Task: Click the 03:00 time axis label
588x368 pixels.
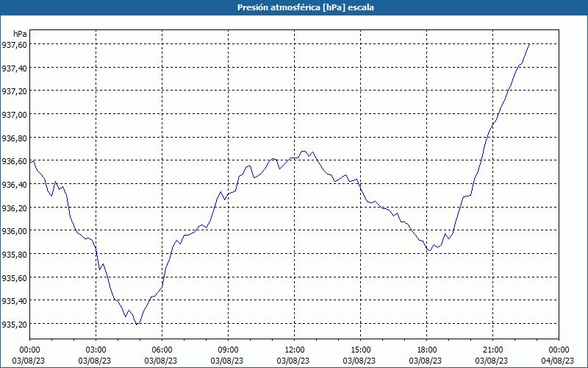Action: (x=96, y=350)
